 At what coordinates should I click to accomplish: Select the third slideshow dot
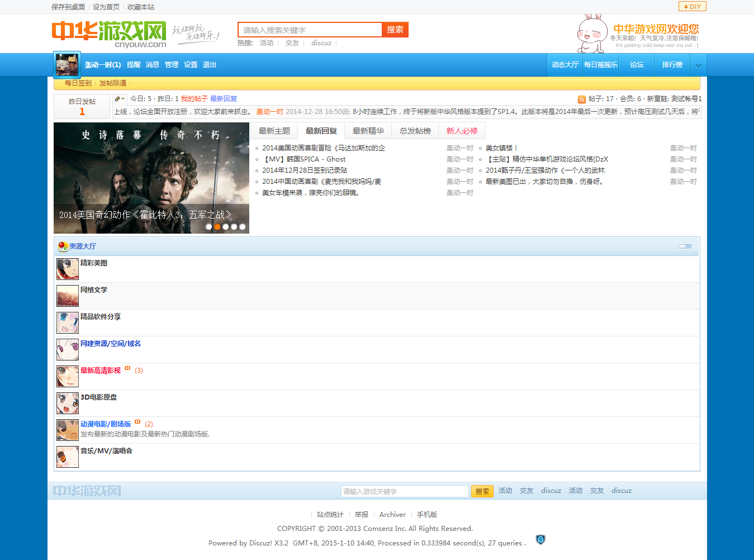[226, 227]
